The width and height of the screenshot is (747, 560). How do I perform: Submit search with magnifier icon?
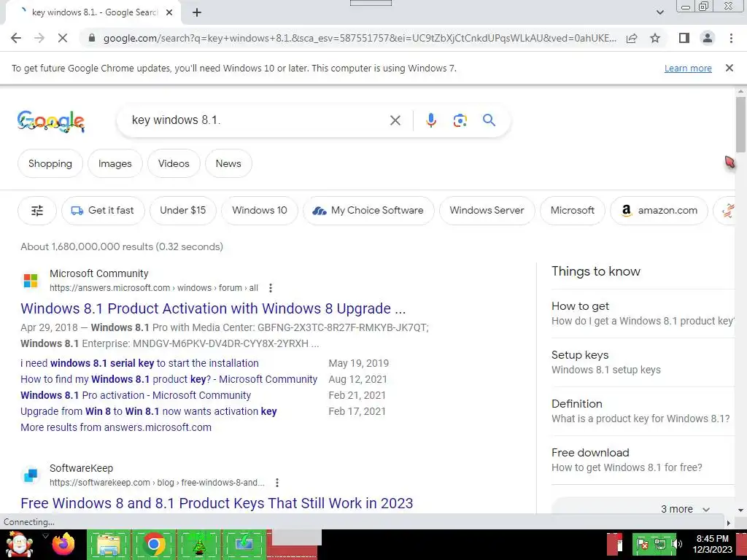pyautogui.click(x=489, y=120)
